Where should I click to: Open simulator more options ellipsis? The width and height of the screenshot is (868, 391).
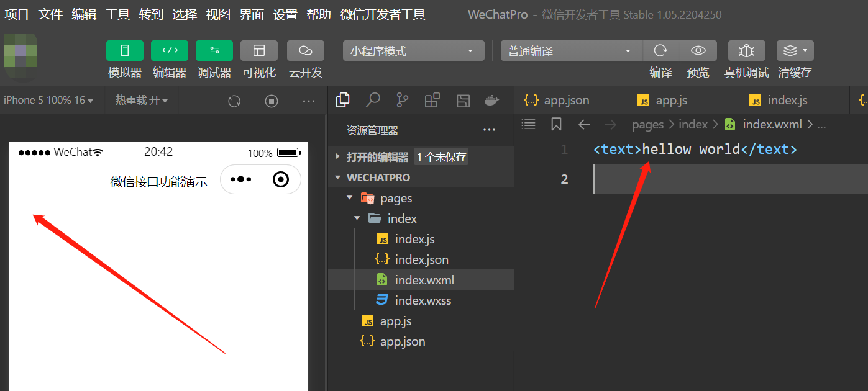pos(309,101)
